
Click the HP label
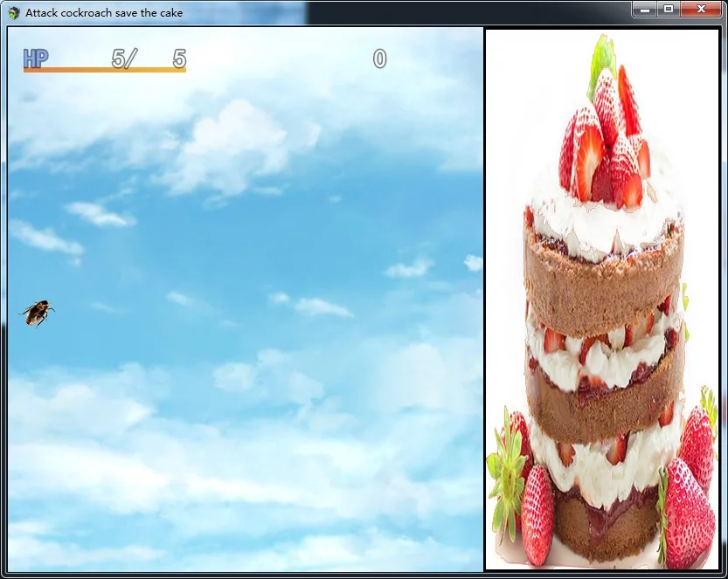[x=36, y=59]
